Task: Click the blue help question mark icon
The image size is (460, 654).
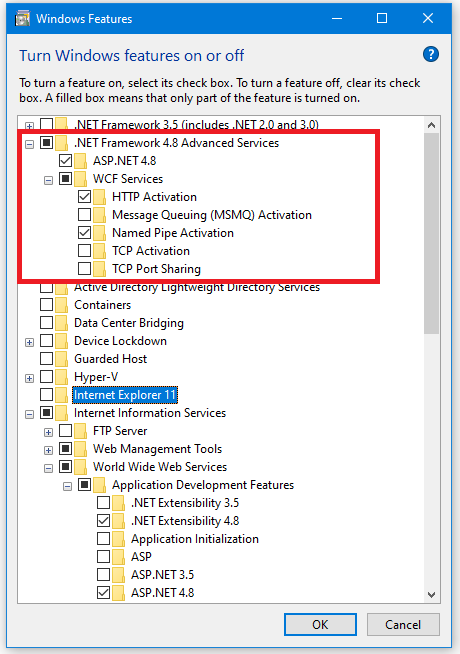Action: pos(431,55)
